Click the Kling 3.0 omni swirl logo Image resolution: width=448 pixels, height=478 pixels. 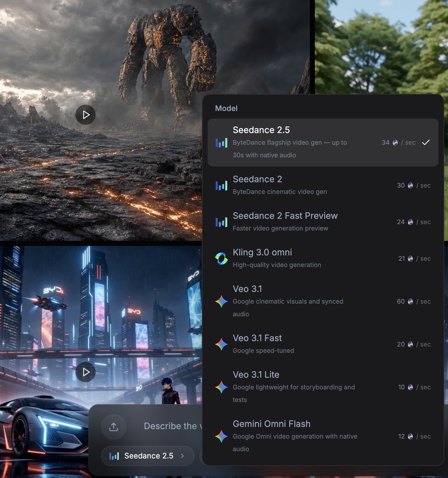click(221, 259)
